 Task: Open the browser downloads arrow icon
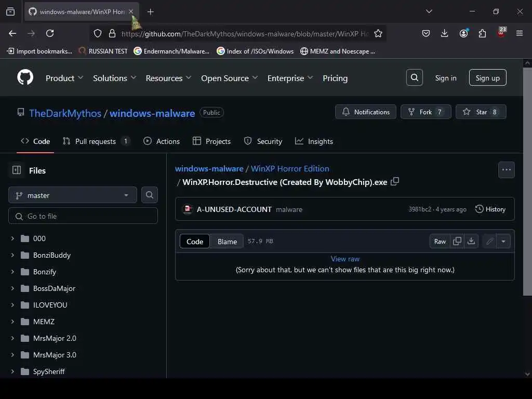point(445,33)
